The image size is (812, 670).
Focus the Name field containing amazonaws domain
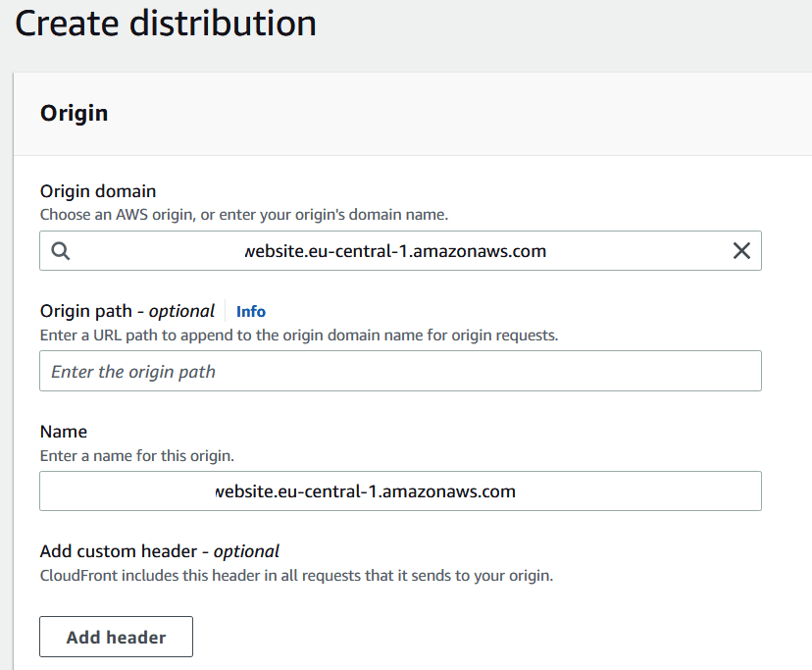[x=392, y=490]
